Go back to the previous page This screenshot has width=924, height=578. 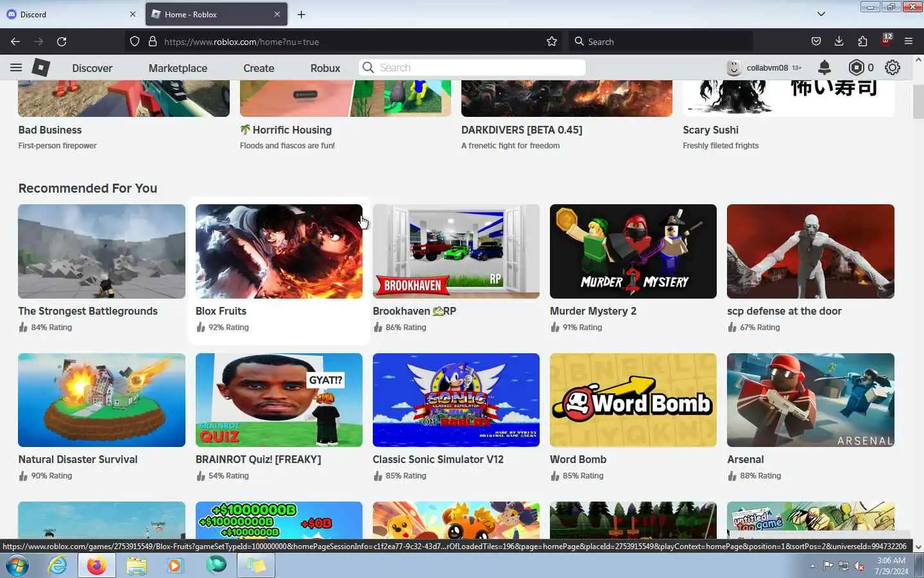[15, 42]
